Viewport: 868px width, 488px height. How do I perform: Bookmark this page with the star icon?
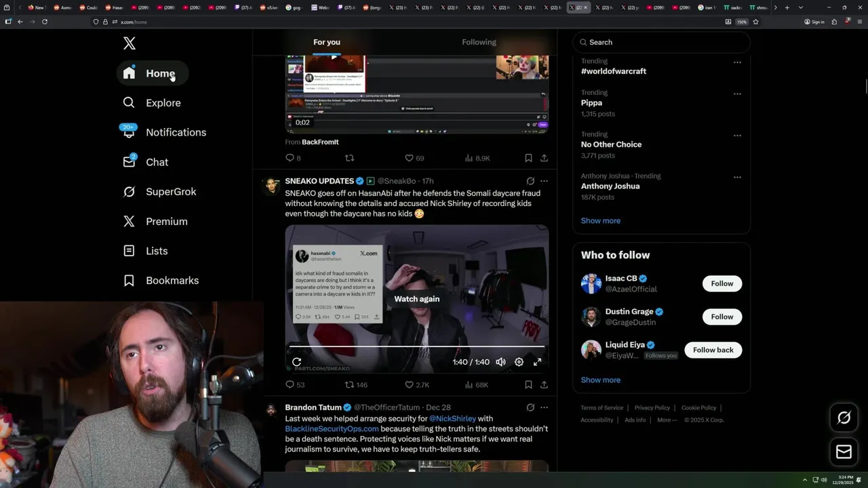tap(755, 22)
